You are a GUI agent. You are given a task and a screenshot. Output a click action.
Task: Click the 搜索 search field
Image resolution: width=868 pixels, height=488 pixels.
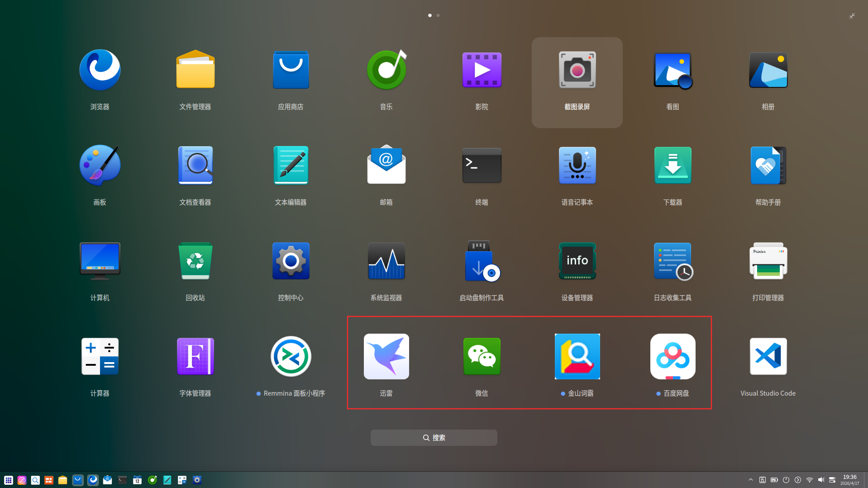pos(434,438)
